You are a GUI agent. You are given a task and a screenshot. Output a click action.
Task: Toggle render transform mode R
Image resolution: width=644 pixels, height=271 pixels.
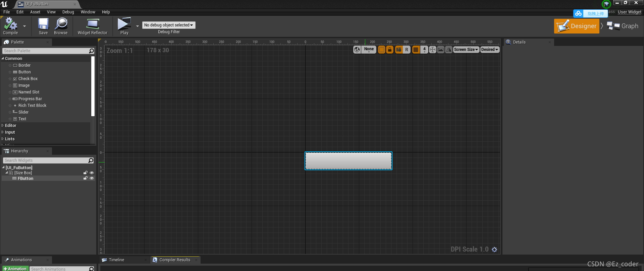click(407, 50)
